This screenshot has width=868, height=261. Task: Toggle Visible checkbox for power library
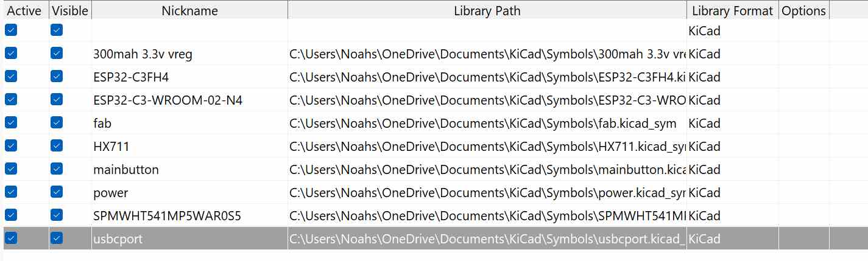(57, 192)
